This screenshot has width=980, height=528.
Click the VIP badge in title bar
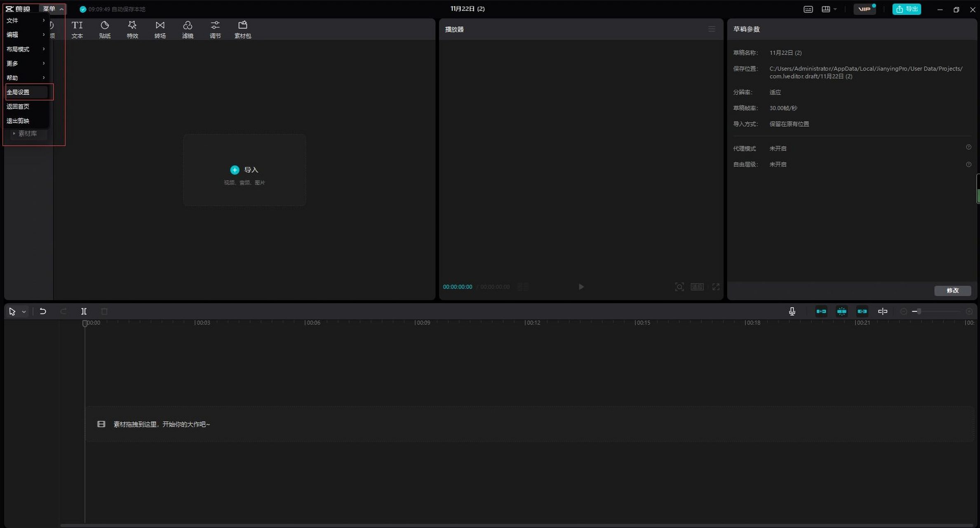click(x=865, y=9)
